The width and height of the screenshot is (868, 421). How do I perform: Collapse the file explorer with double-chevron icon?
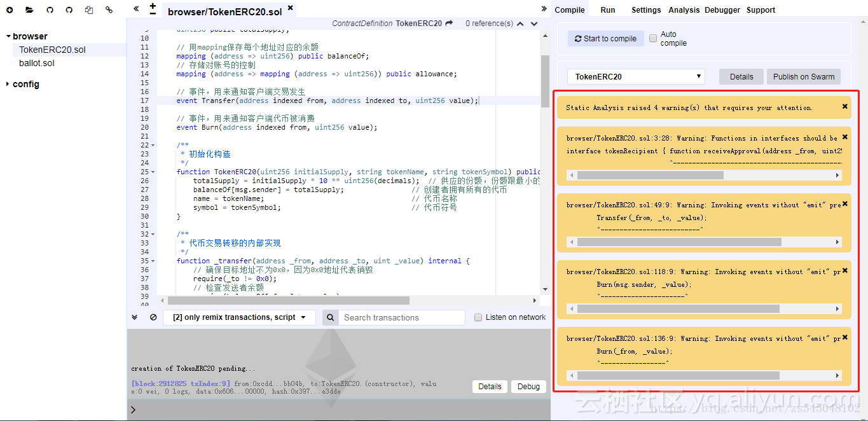coord(136,9)
